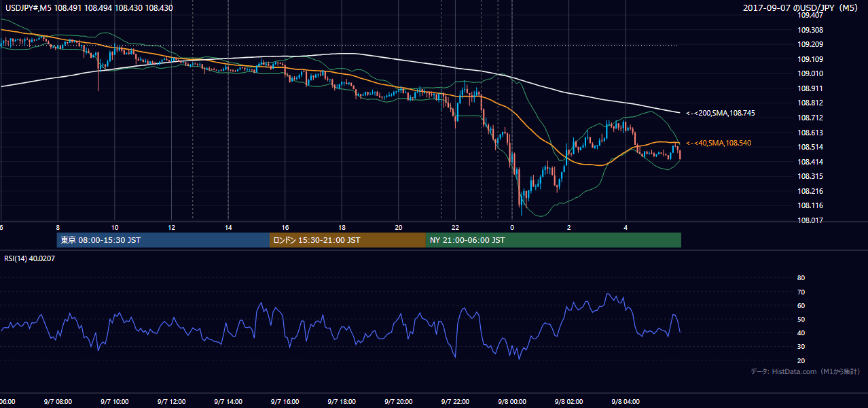Click price axis value 109.308
This screenshot has width=868, height=408.
coord(810,30)
